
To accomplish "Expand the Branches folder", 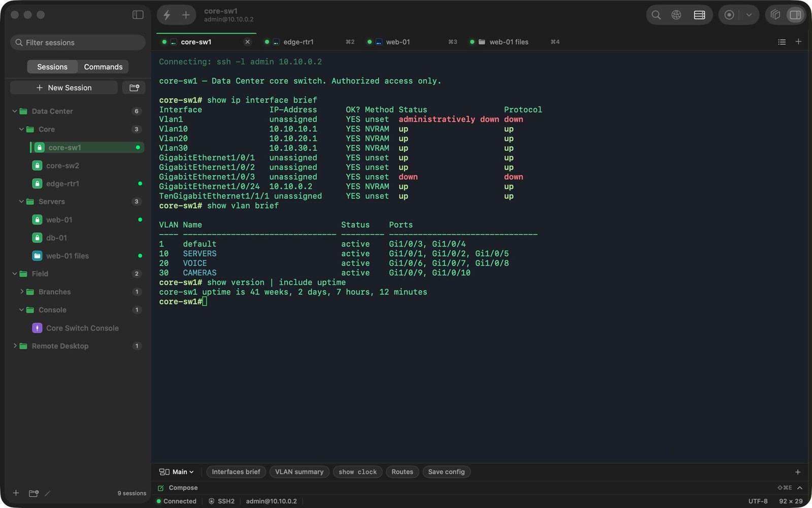I will (21, 292).
